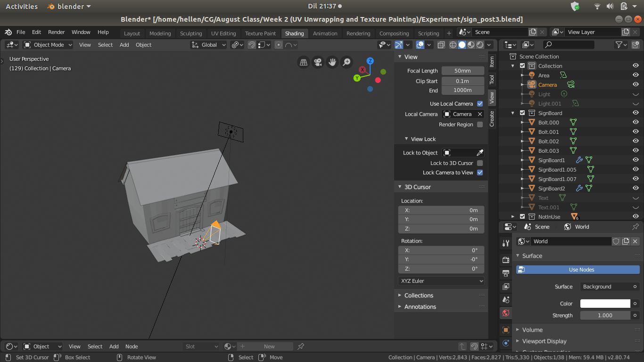Uncheck Lock Camera to View
Viewport: 644px width, 362px height.
pyautogui.click(x=480, y=173)
